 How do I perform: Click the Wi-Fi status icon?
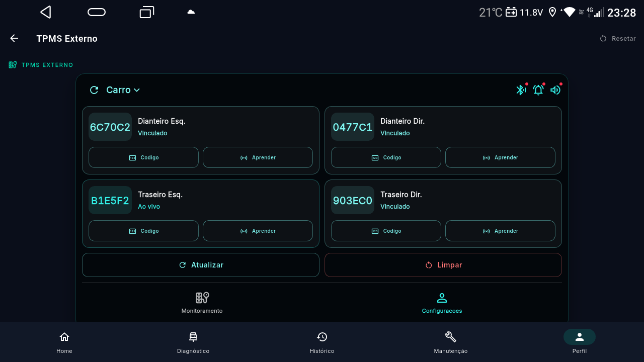tap(569, 12)
